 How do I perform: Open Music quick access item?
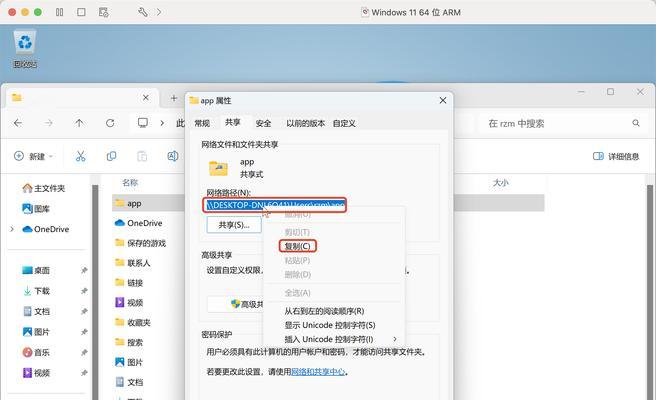tap(36, 352)
